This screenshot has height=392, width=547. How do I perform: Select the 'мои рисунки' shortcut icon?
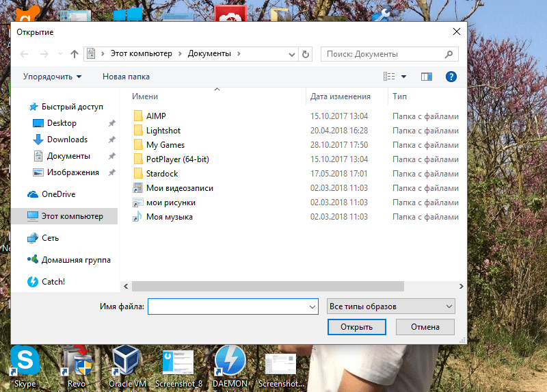[x=138, y=202]
